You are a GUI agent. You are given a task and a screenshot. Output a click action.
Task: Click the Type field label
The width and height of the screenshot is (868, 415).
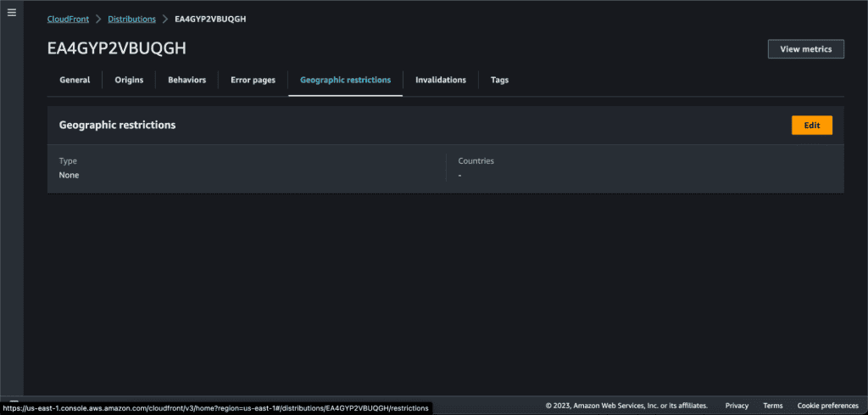click(x=68, y=160)
